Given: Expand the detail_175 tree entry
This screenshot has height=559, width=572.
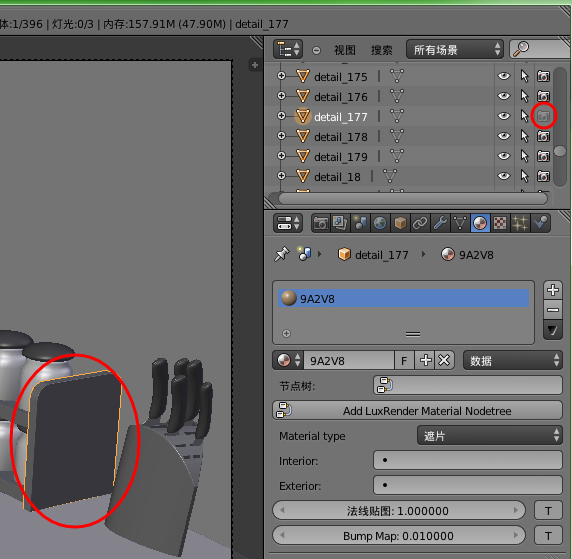Looking at the screenshot, I should 281,76.
